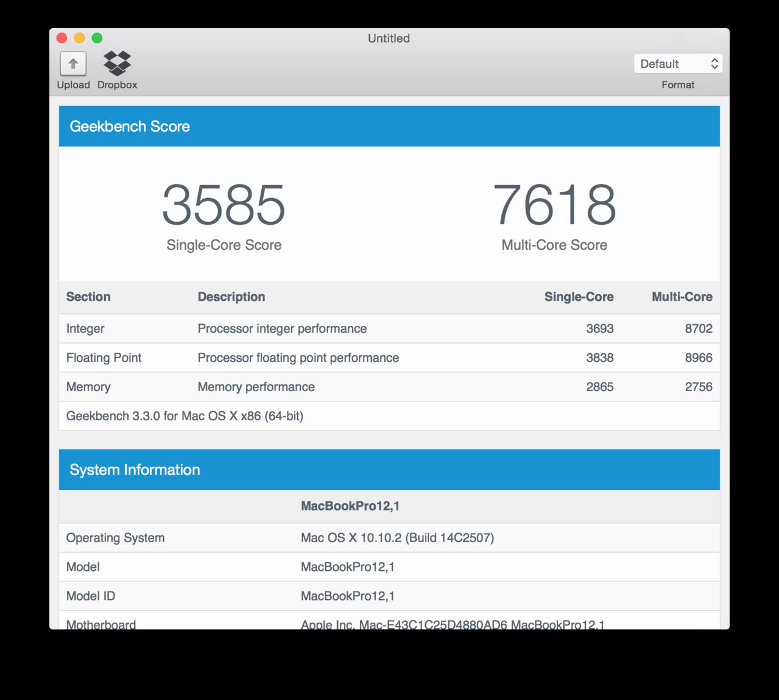Select the Integer section row label
The image size is (779, 700).
click(85, 328)
